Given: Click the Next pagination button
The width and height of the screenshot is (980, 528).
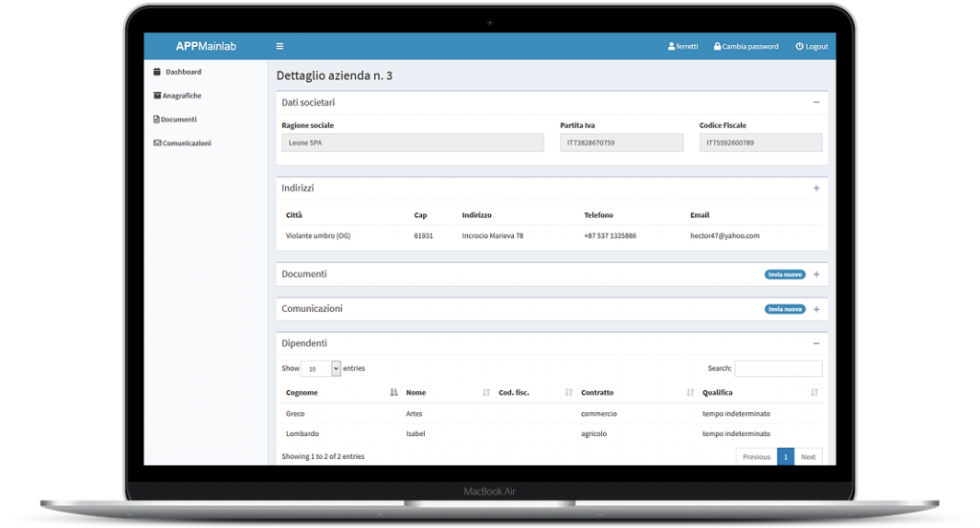Looking at the screenshot, I should click(x=808, y=456).
